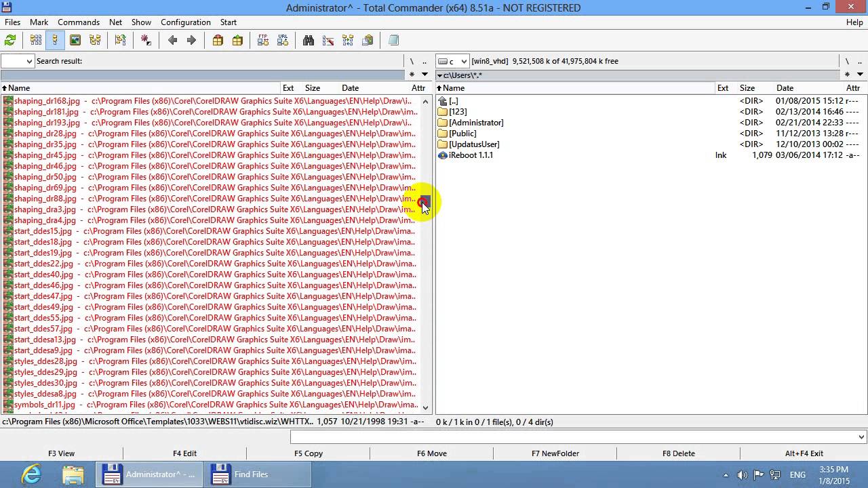Switch to Find Files taskbar window
Image resolution: width=868 pixels, height=488 pixels.
[257, 474]
